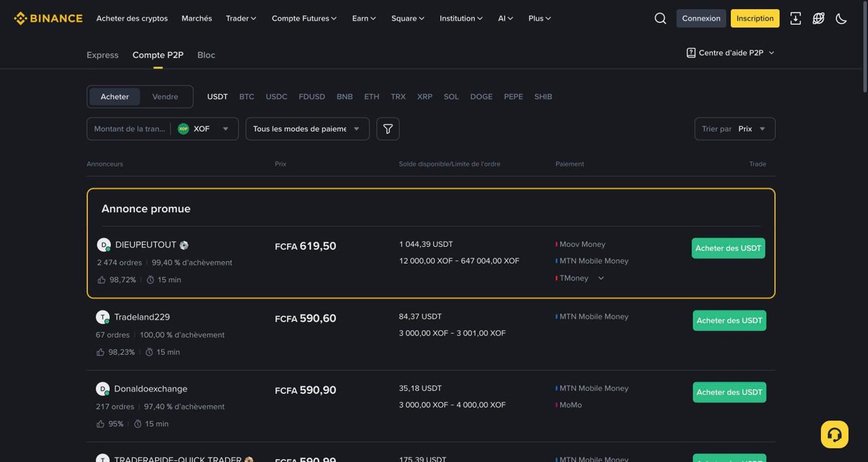The height and width of the screenshot is (462, 868).
Task: Open Tradeland229 advertiser profile
Action: [x=142, y=317]
